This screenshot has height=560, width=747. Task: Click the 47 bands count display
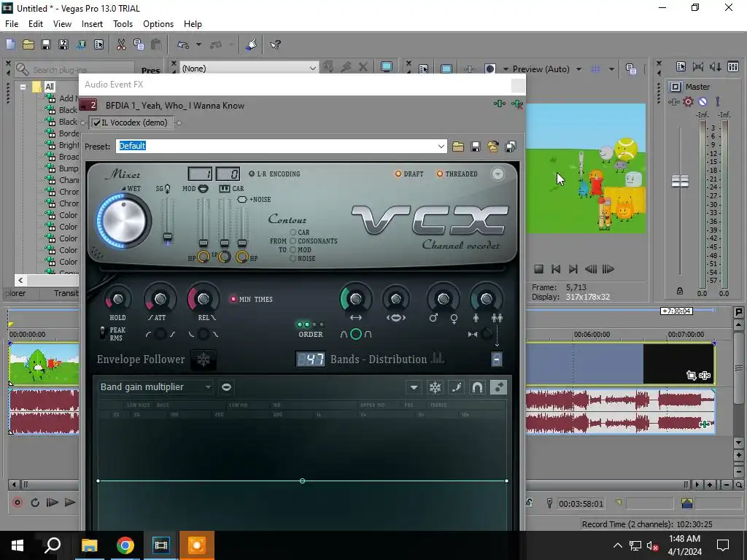[310, 359]
